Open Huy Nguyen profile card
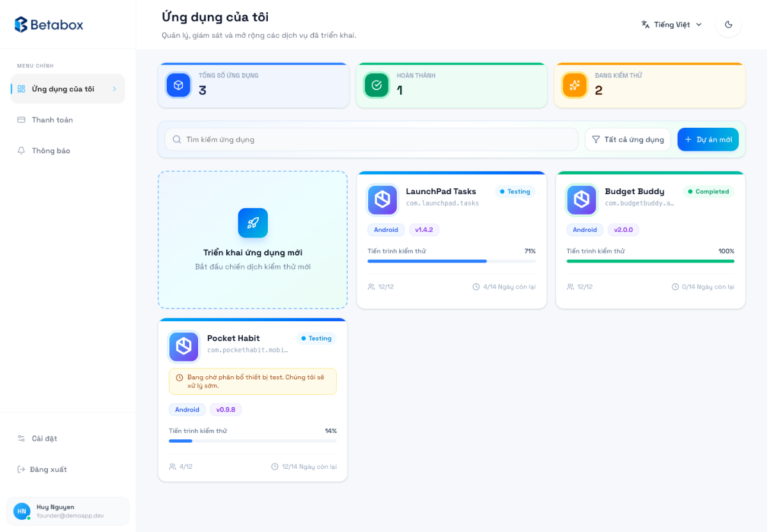 tap(68, 511)
